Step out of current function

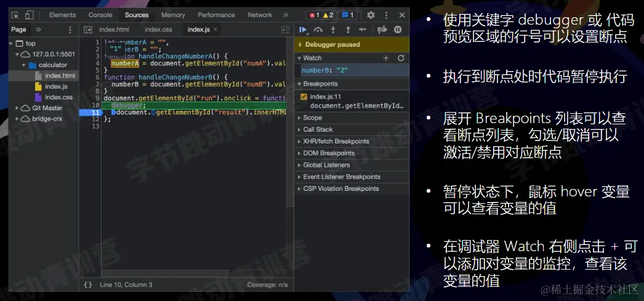point(348,30)
